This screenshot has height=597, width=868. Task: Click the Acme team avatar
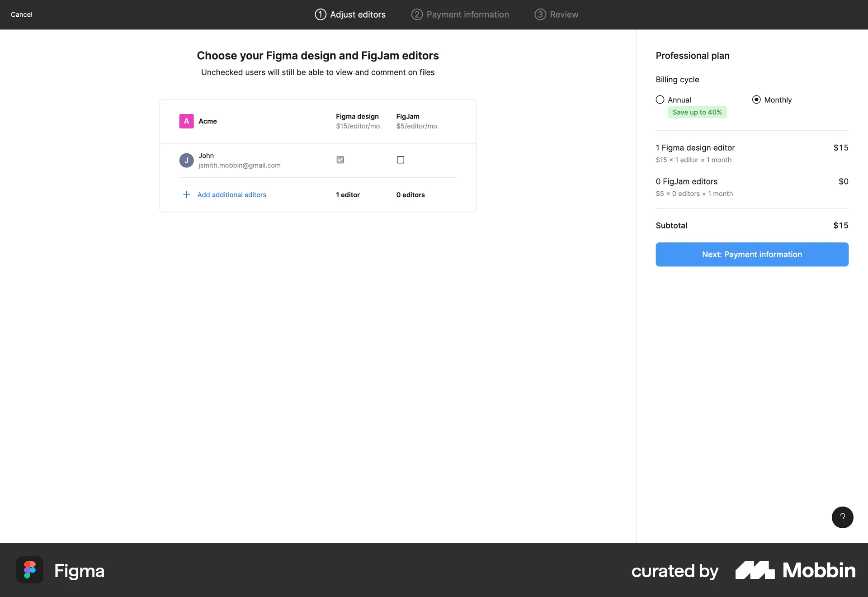coord(186,121)
